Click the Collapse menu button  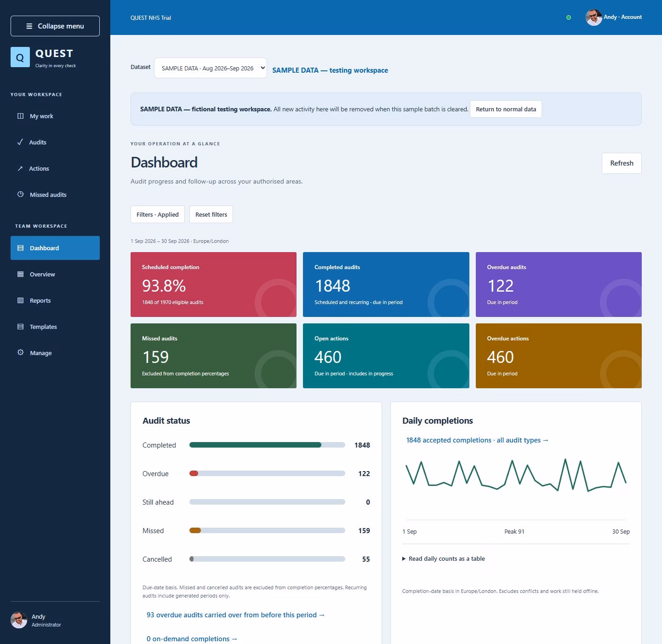55,26
